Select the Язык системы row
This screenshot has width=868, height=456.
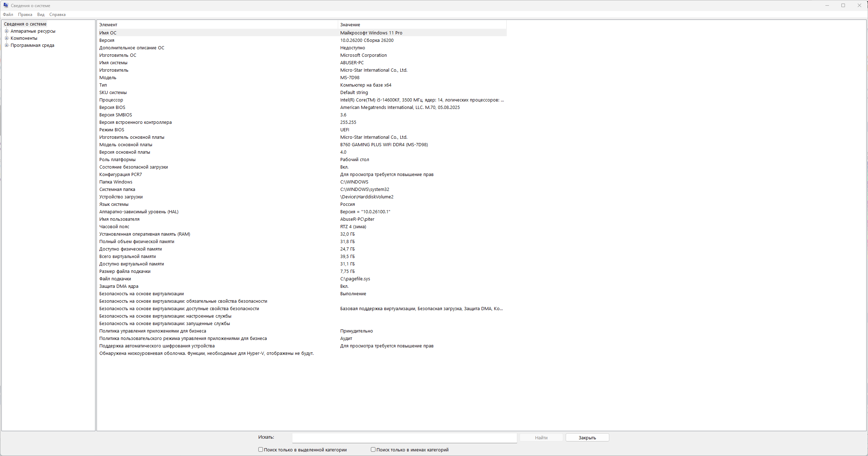click(x=302, y=204)
